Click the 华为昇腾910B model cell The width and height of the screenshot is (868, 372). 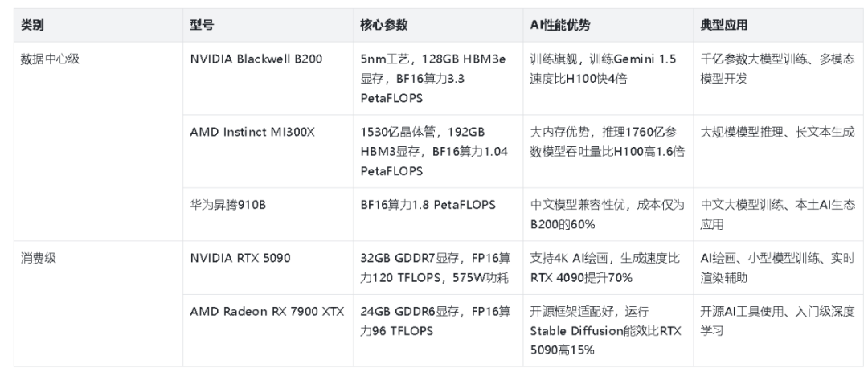tap(268, 215)
